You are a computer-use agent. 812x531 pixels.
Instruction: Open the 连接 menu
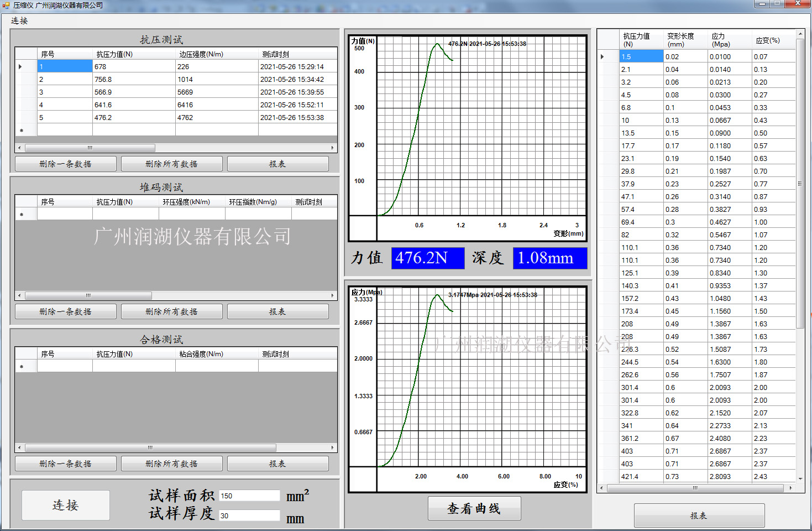coord(19,20)
